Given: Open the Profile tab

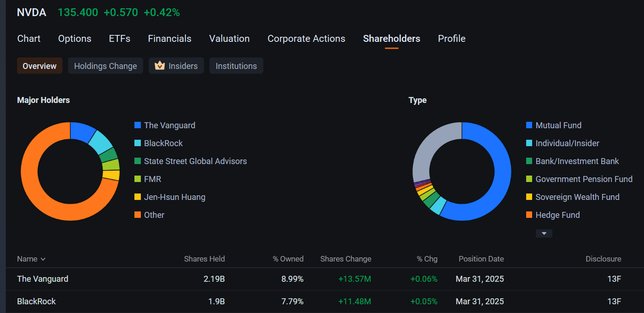Looking at the screenshot, I should click(452, 39).
